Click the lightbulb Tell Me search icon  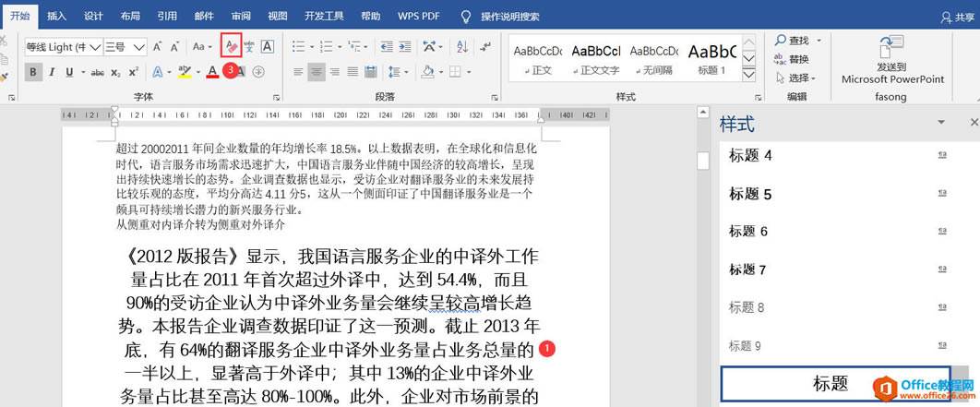[466, 17]
